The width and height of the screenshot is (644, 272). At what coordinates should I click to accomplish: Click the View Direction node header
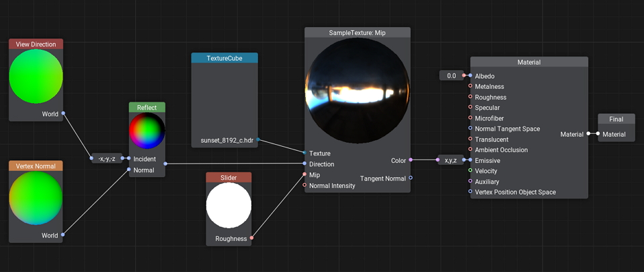36,44
